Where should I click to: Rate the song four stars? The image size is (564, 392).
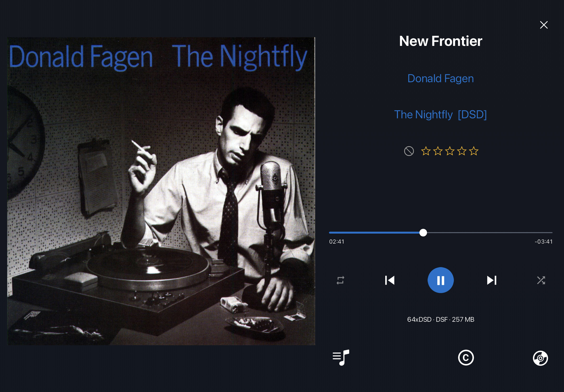point(462,151)
